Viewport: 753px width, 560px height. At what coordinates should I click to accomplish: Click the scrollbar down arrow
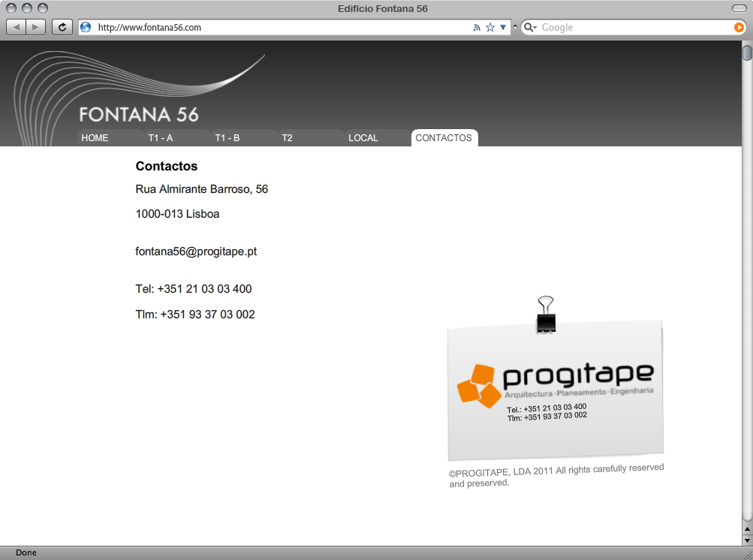coord(747,540)
